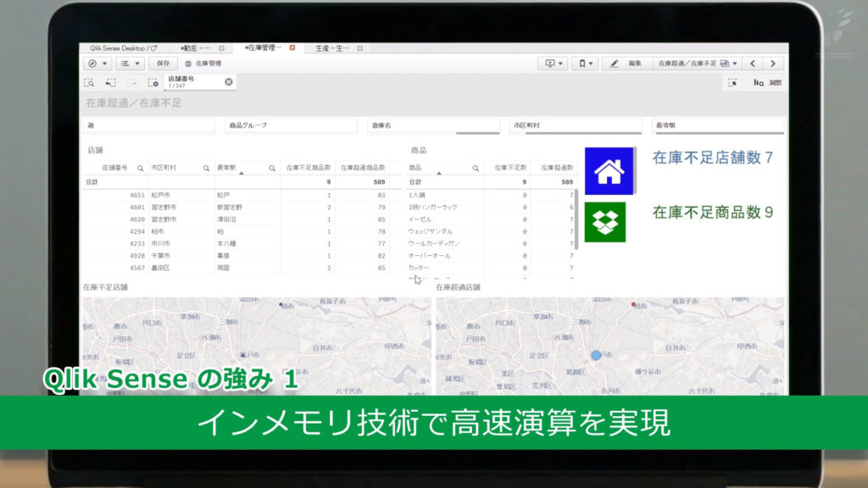Viewport: 868px width, 488px height.
Task: Click the blue house KPI icon
Action: pyautogui.click(x=609, y=171)
